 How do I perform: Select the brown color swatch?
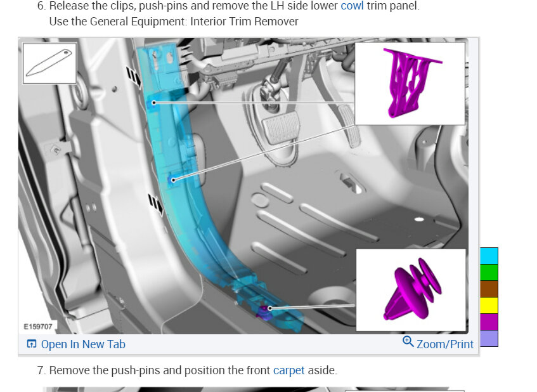click(x=489, y=289)
